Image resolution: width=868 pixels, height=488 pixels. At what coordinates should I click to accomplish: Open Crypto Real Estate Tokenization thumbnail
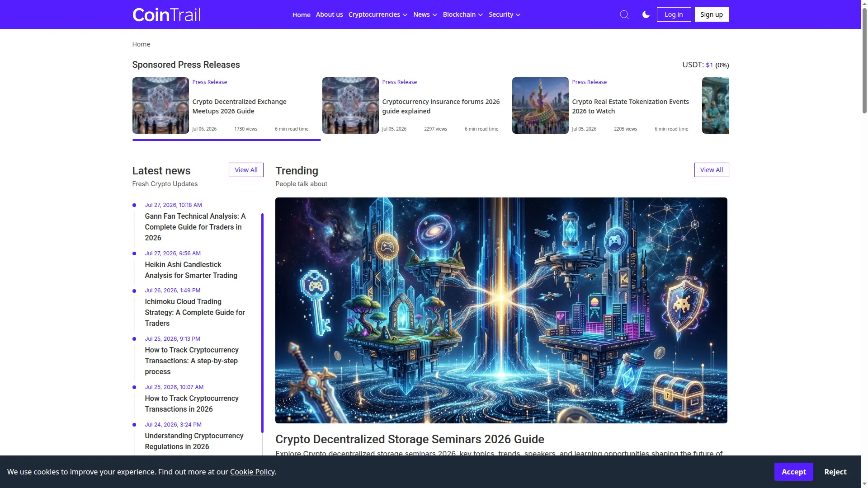[540, 105]
